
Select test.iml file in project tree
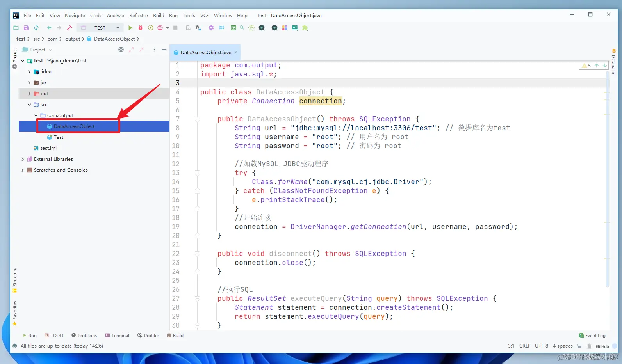tap(48, 148)
